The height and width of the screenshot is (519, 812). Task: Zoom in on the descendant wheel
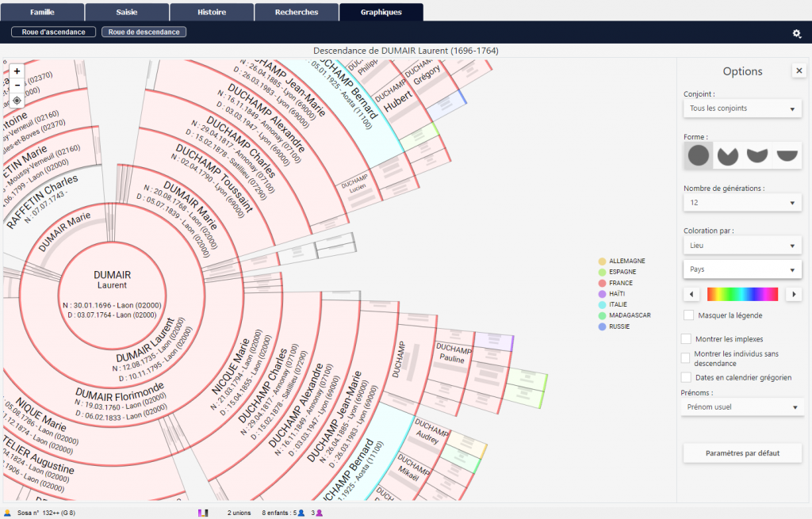tap(17, 71)
